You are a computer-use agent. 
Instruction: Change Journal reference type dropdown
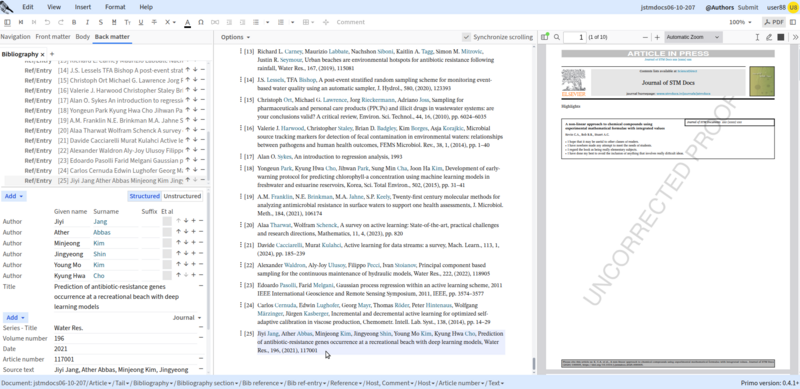pos(187,318)
